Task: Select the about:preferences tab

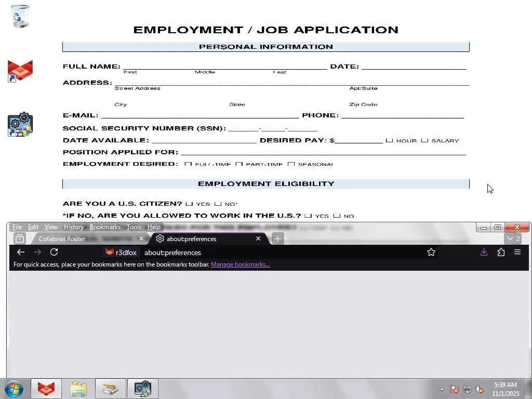Action: pos(209,239)
